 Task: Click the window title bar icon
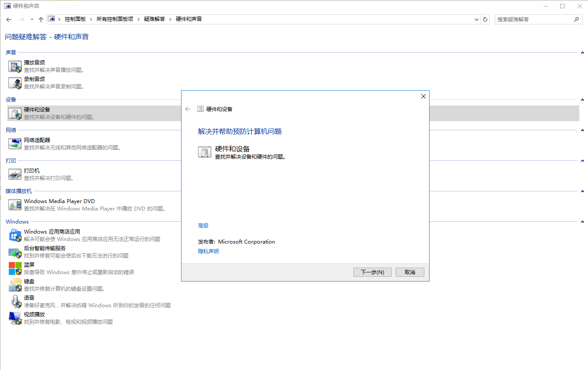click(7, 6)
